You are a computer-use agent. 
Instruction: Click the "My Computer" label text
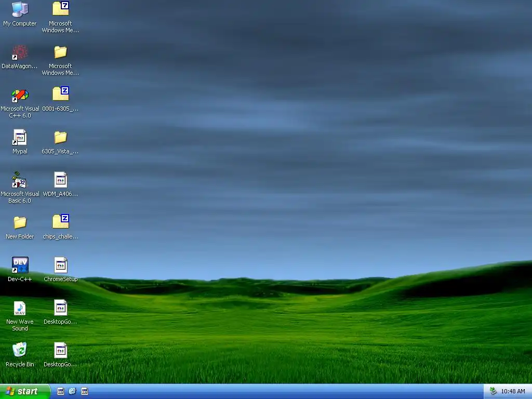(x=20, y=23)
